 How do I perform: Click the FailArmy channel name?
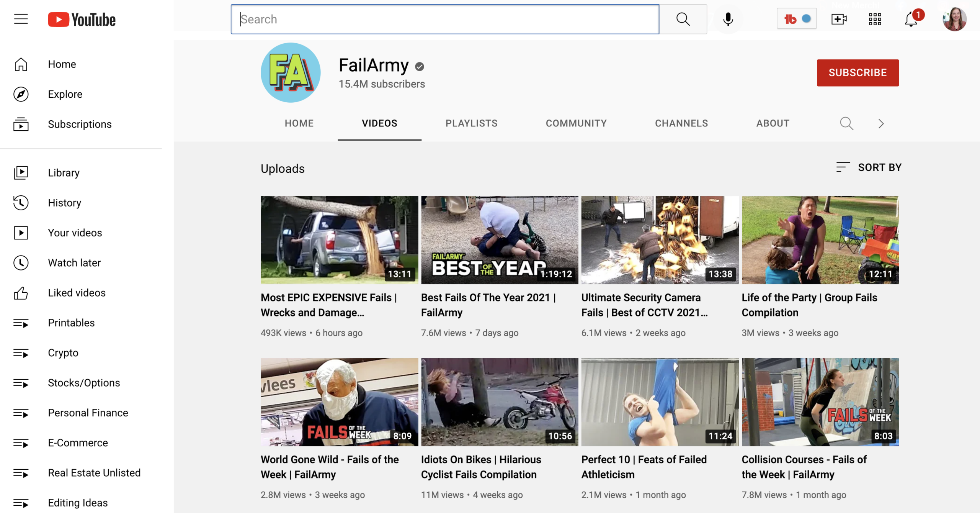(x=374, y=66)
